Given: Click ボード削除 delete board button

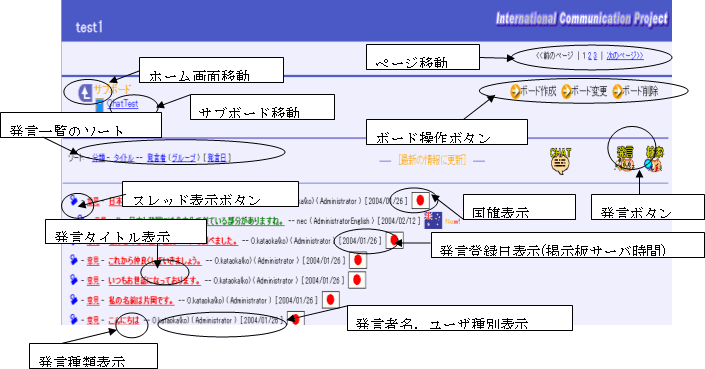Looking at the screenshot, I should click(635, 91).
